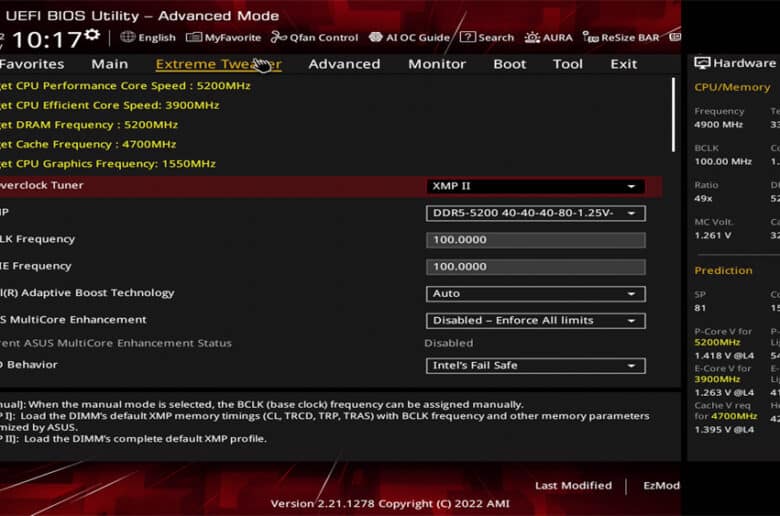Open the Intel's Fail Safe dropdown
The width and height of the screenshot is (780, 516).
[536, 366]
